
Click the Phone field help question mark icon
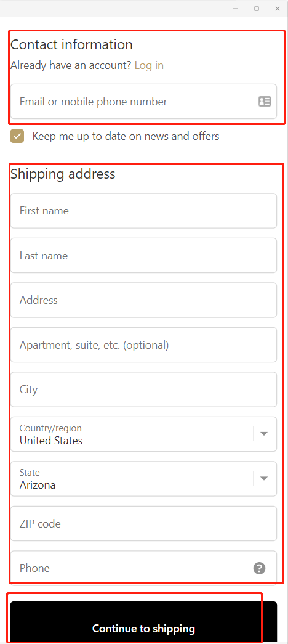point(259,568)
